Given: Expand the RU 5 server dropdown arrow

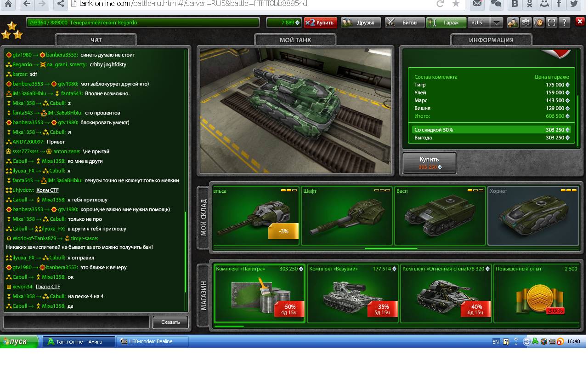Looking at the screenshot, I should click(x=497, y=23).
